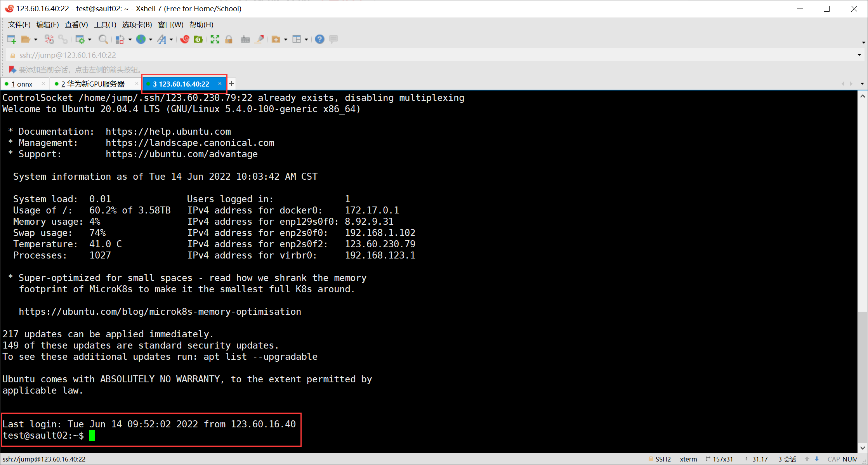
Task: Click the New Session toolbar icon
Action: pyautogui.click(x=11, y=39)
